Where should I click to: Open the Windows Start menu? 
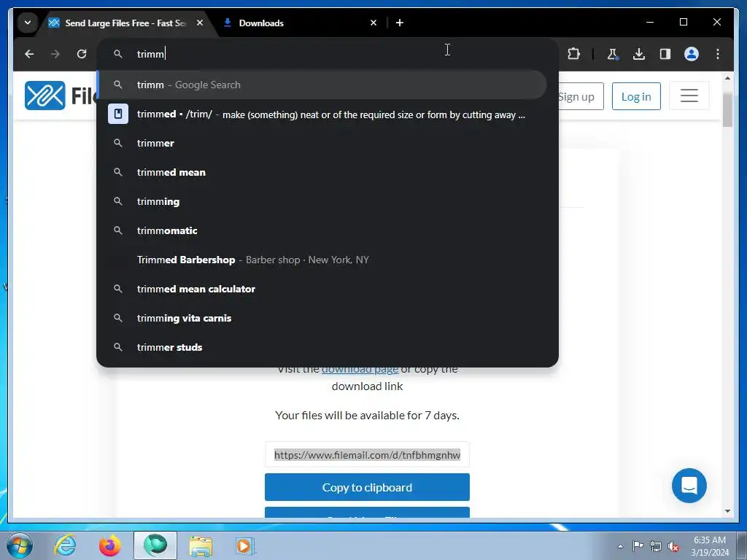click(20, 545)
